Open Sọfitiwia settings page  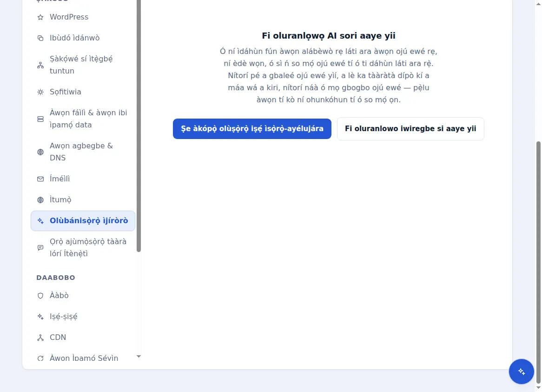coord(83,92)
